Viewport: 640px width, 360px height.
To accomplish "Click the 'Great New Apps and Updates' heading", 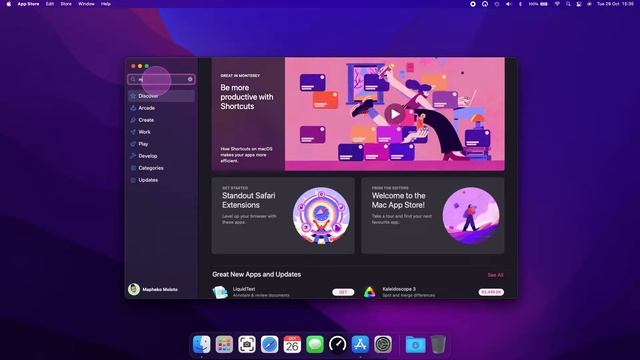I will (256, 274).
